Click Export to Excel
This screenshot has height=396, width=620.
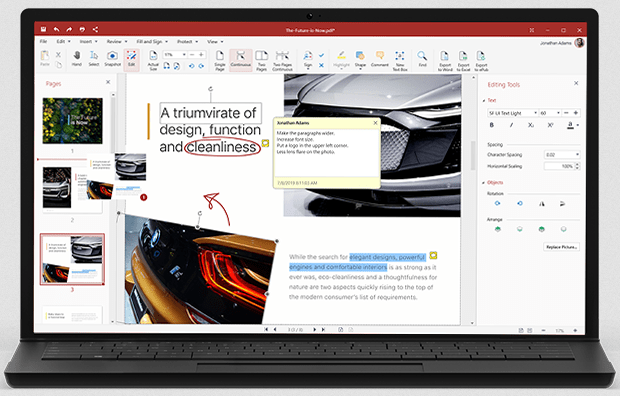463,61
